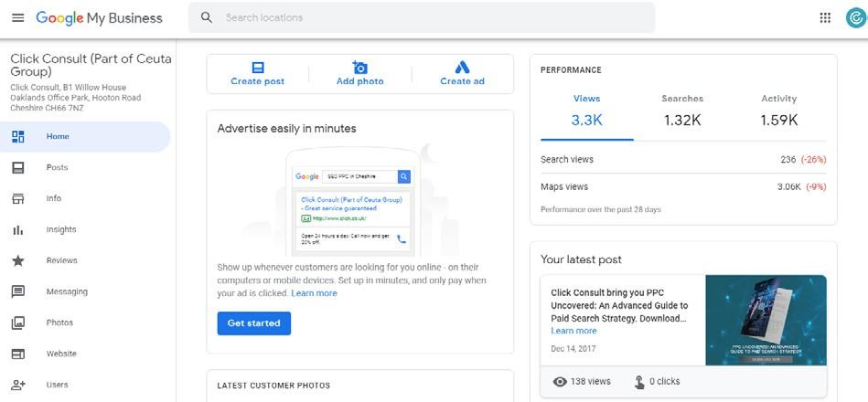Click the ad preview phone illustration
The height and width of the screenshot is (402, 868).
pos(353,201)
